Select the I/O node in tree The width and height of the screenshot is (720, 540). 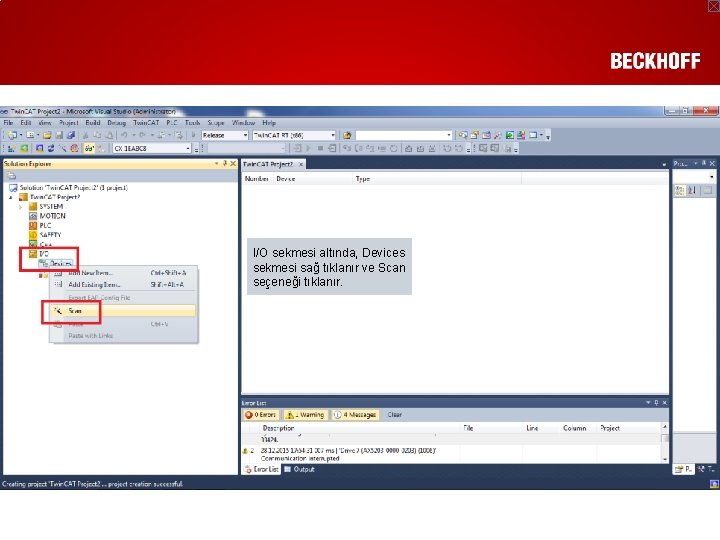[39, 254]
